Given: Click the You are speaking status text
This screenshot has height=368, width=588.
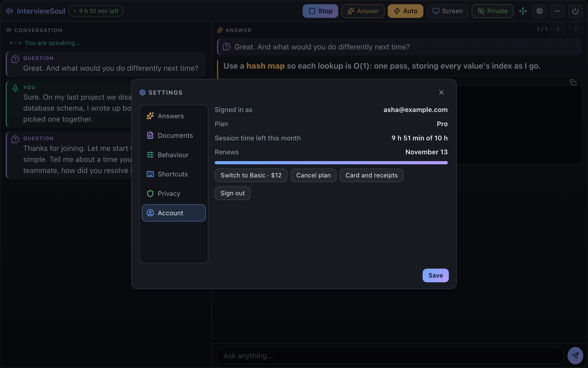Looking at the screenshot, I should click(x=52, y=43).
